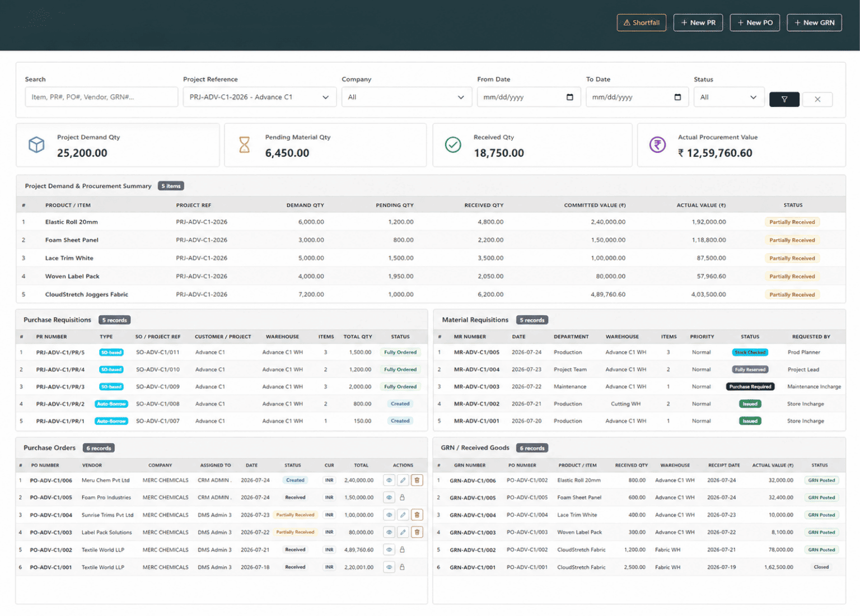The height and width of the screenshot is (616, 860).
Task: Create a New PO
Action: 755,22
